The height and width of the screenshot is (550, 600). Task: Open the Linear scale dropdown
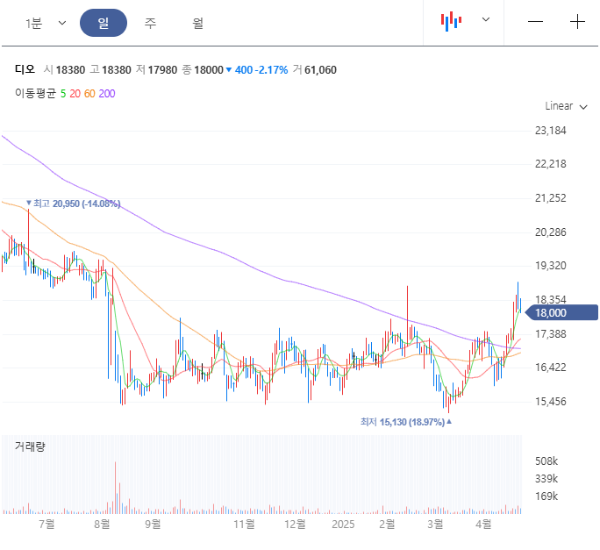566,106
